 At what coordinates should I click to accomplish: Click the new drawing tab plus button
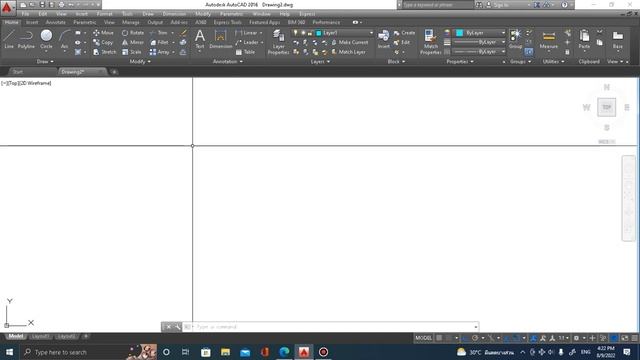pos(114,72)
